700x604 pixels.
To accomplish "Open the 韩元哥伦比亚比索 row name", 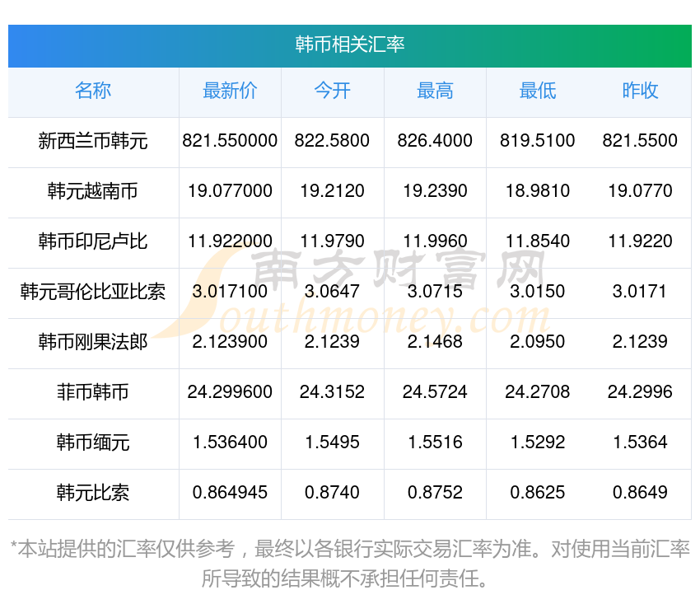I will pyautogui.click(x=93, y=292).
